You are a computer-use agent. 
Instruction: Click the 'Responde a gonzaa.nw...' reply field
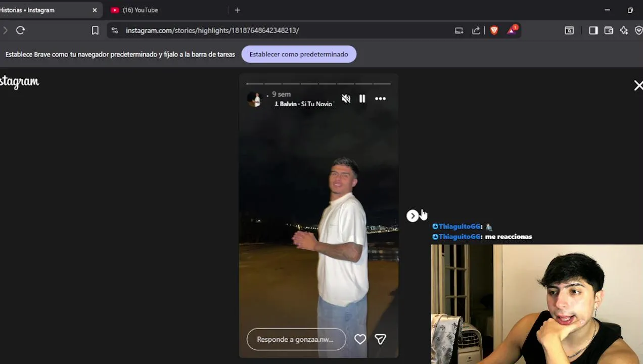296,339
